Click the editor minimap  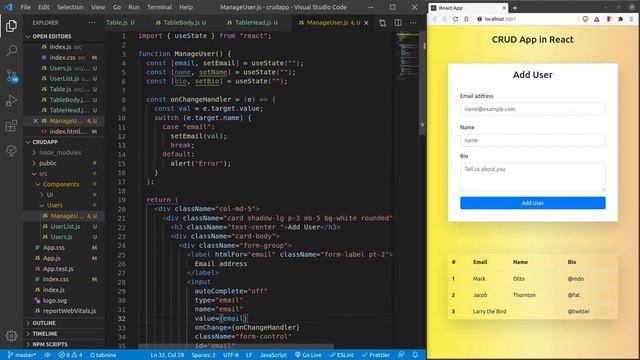(x=407, y=57)
